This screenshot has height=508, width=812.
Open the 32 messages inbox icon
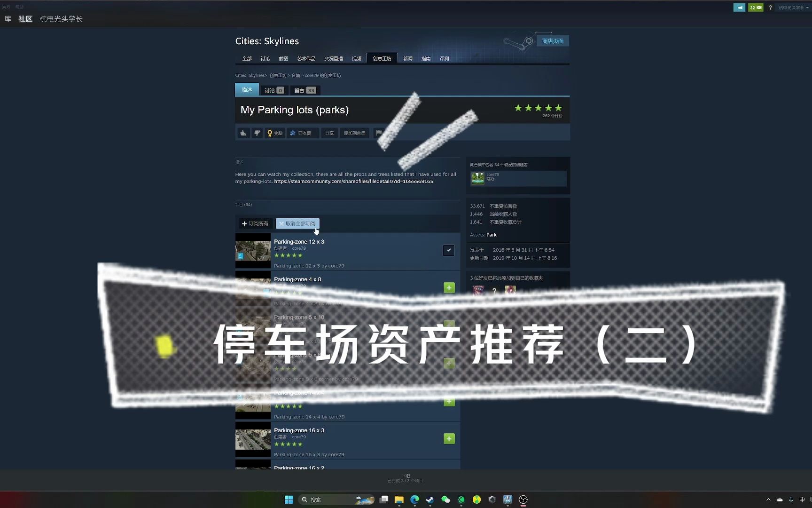tap(756, 8)
